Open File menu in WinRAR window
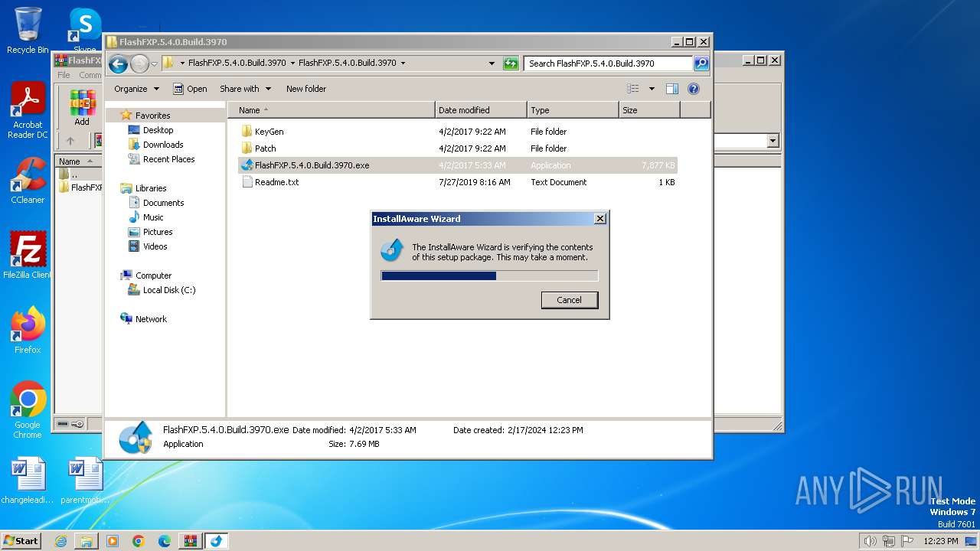Viewport: 980px width, 551px height. point(64,75)
